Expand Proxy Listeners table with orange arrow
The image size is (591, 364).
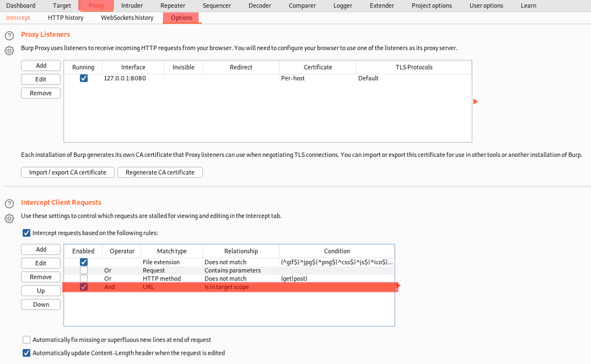[475, 101]
